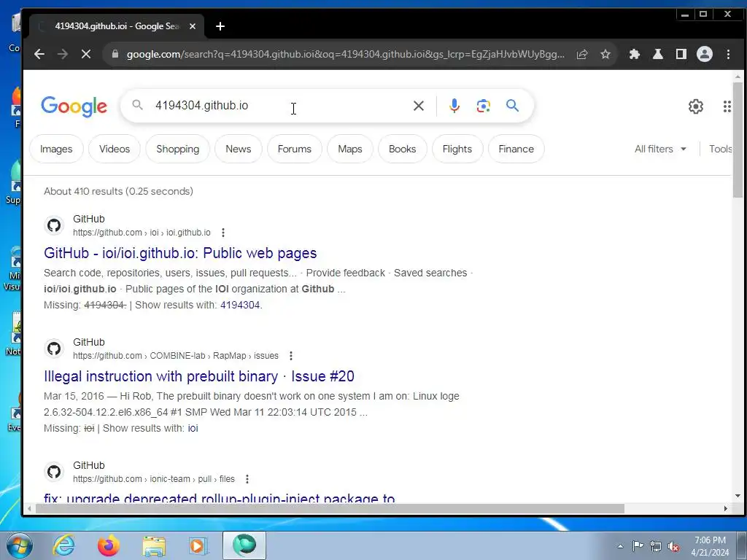Open Chrome Labs flask icon
747x560 pixels.
click(x=657, y=54)
